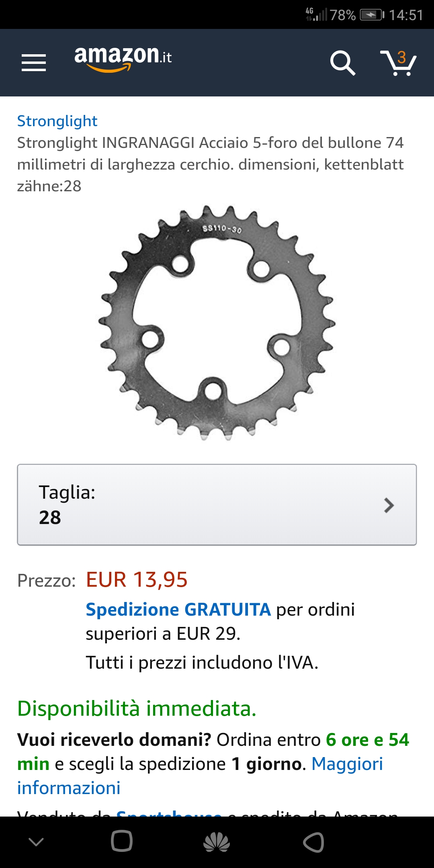The width and height of the screenshot is (434, 868).
Task: Tap the product title text
Action: 210,164
